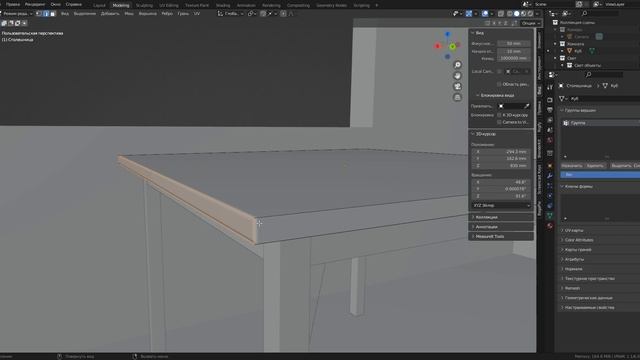Toggle proportional editing icon in header

coord(283,13)
